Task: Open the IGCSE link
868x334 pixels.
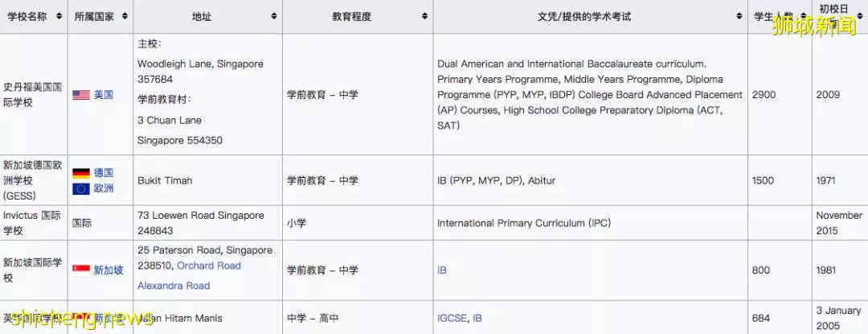Action: click(x=452, y=319)
